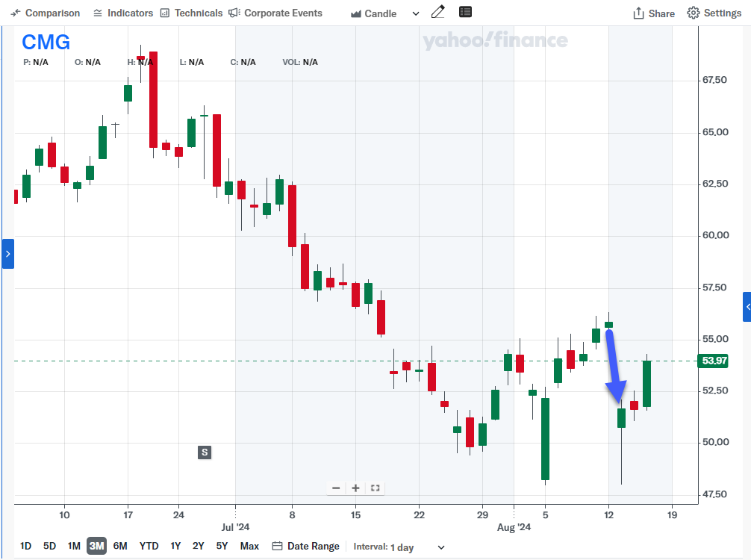Choose the 1Y range

pyautogui.click(x=175, y=546)
